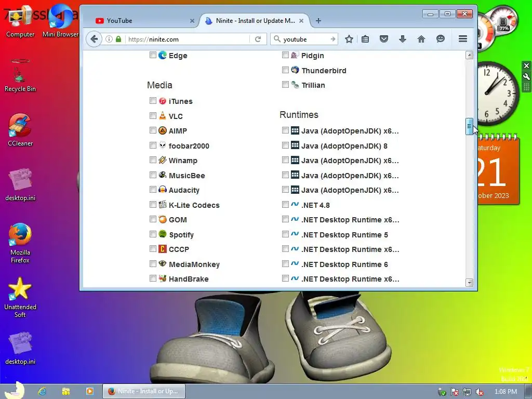
Task: Tick the Spotify checkbox
Action: 153,234
